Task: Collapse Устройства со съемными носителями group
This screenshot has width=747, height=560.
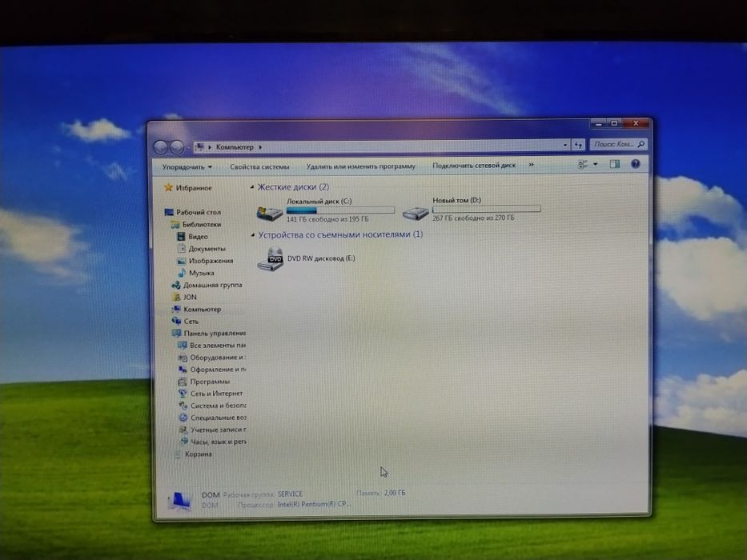Action: pyautogui.click(x=252, y=234)
